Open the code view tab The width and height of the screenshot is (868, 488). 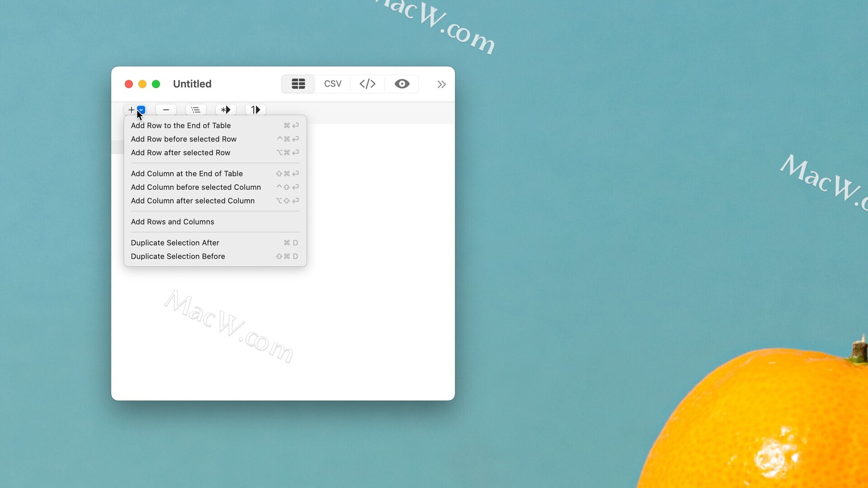point(368,84)
